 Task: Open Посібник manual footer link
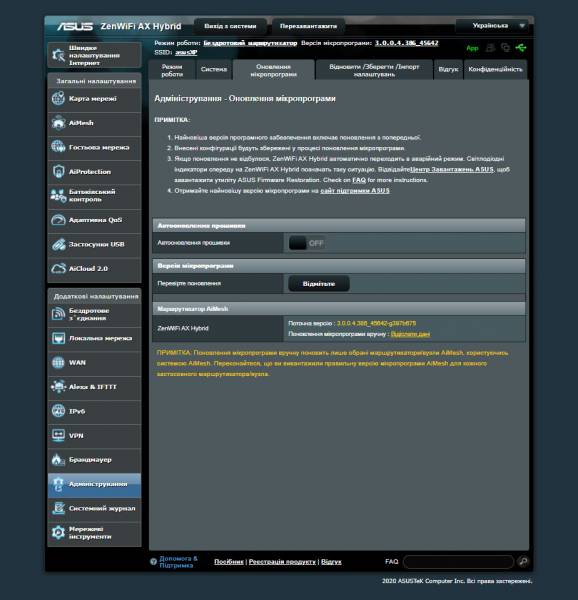click(229, 562)
